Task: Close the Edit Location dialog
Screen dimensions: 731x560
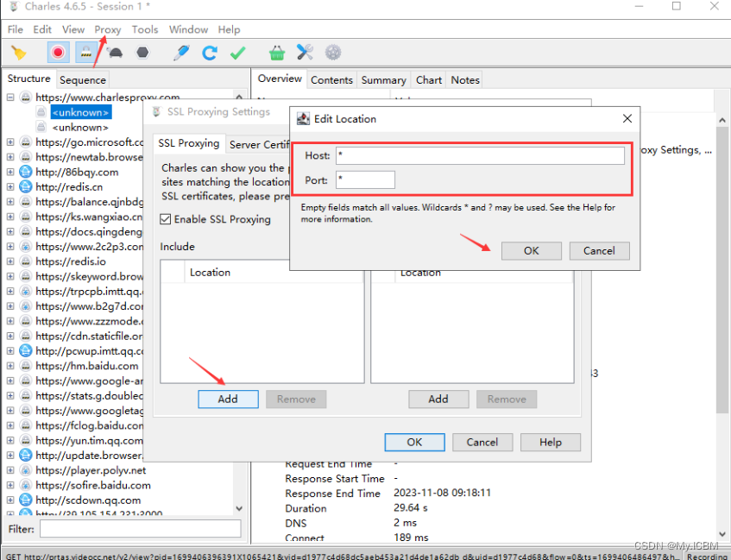Action: coord(627,118)
